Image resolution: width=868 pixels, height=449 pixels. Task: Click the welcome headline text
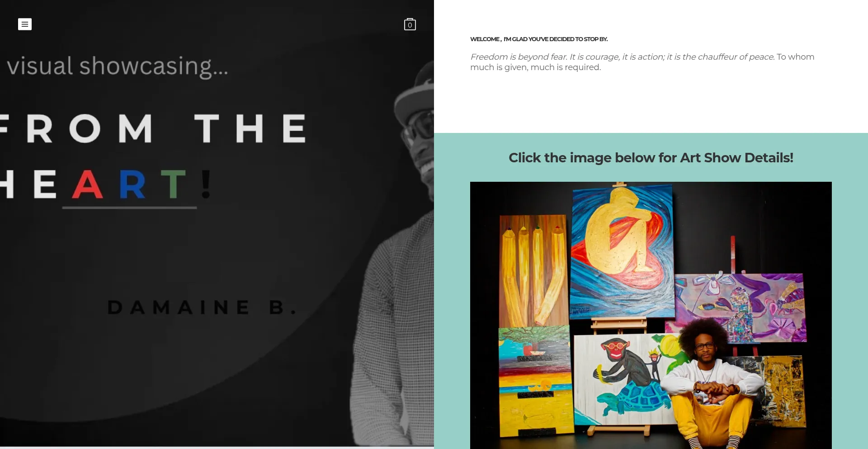pyautogui.click(x=539, y=39)
